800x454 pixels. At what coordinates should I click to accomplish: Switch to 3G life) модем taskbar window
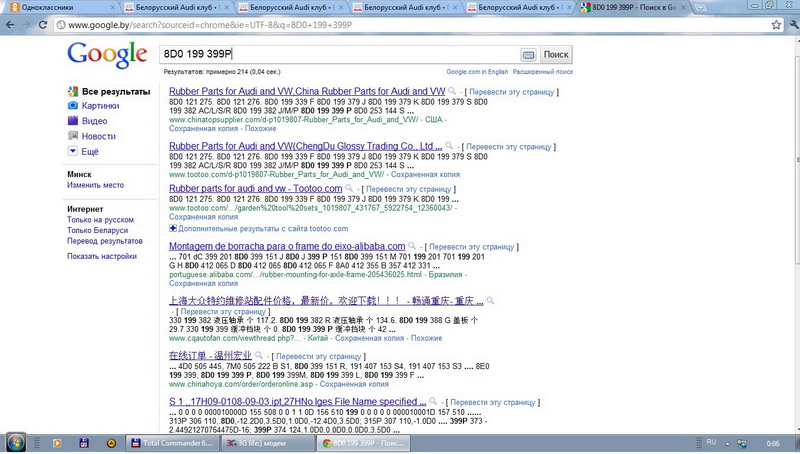pyautogui.click(x=267, y=443)
